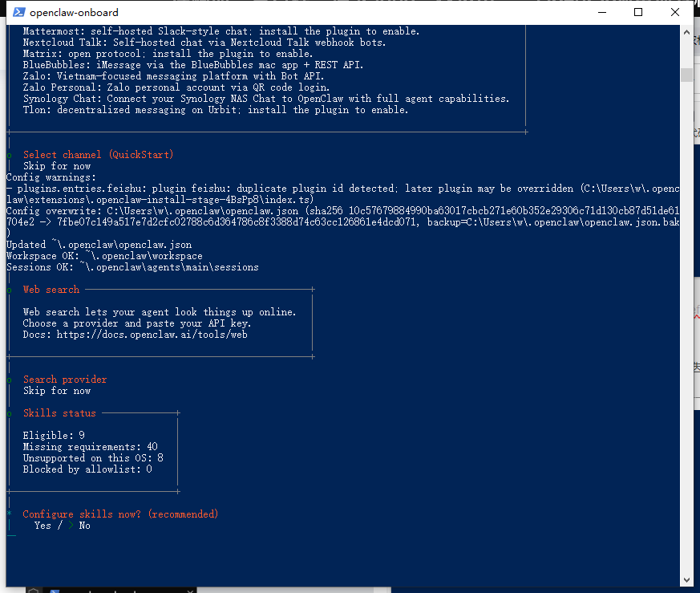
Task: Click "Web search lets your agent look things up online"
Action: 160,312
